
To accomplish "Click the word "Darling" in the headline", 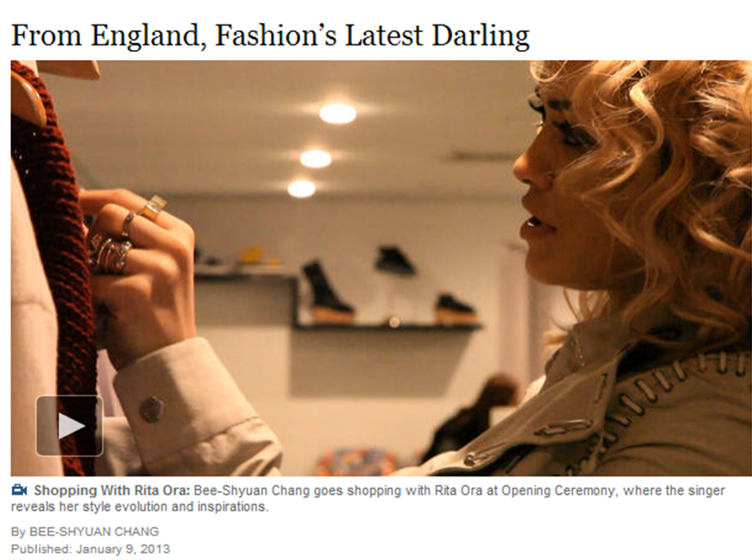I will tap(480, 36).
